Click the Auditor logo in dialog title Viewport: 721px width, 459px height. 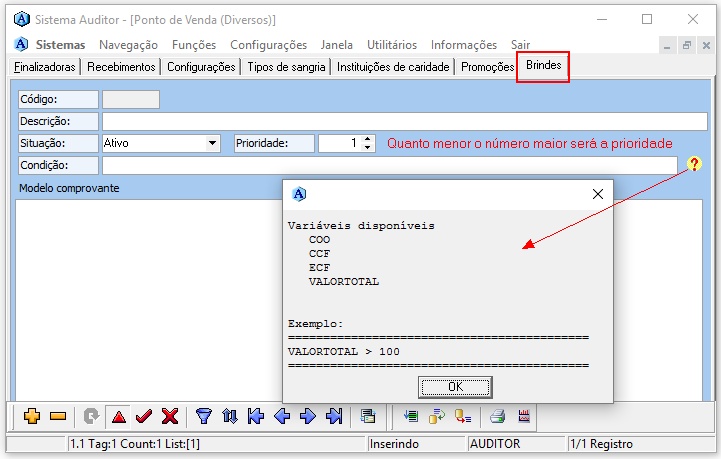coord(299,194)
